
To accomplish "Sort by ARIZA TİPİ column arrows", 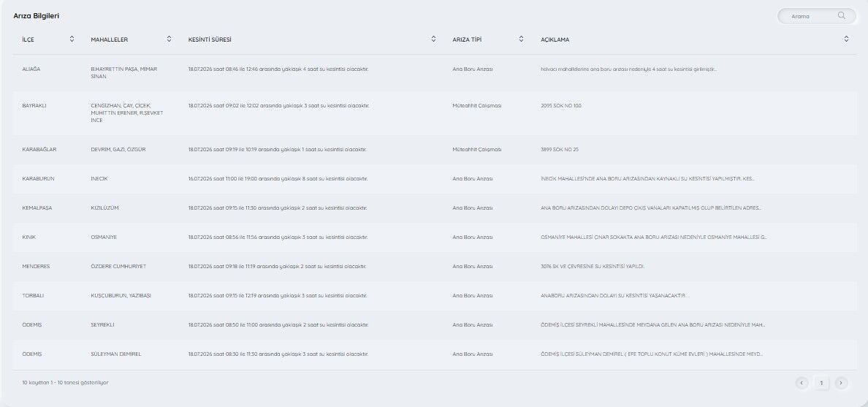I will coord(522,39).
